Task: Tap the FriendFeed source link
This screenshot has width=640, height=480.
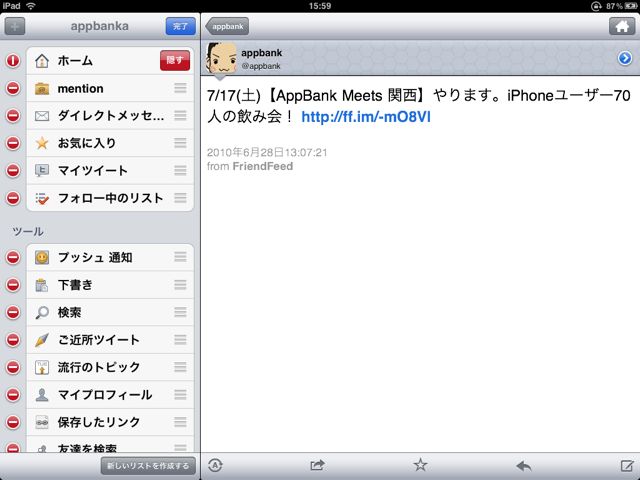Action: tap(262, 166)
